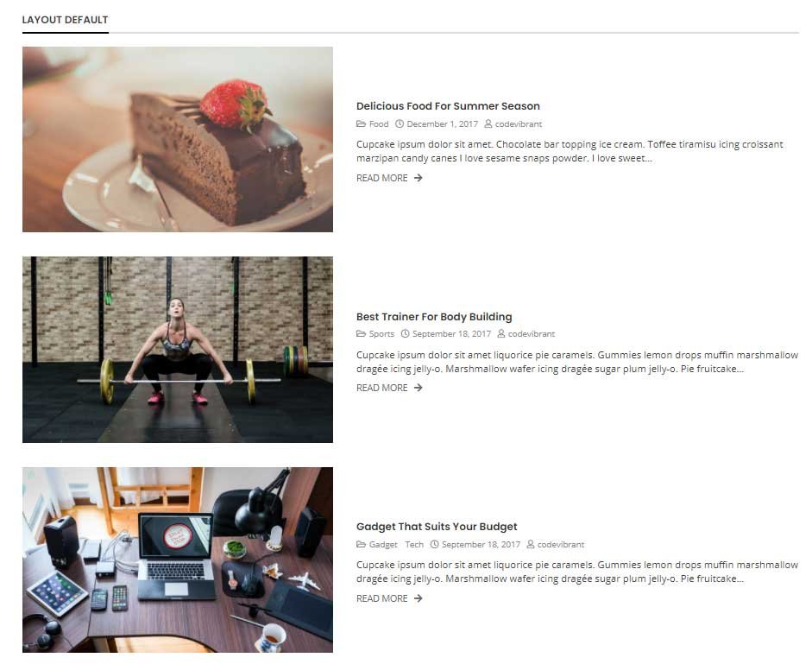
Task: Select the LAYOUT DEFAULT tab heading
Action: (66, 20)
